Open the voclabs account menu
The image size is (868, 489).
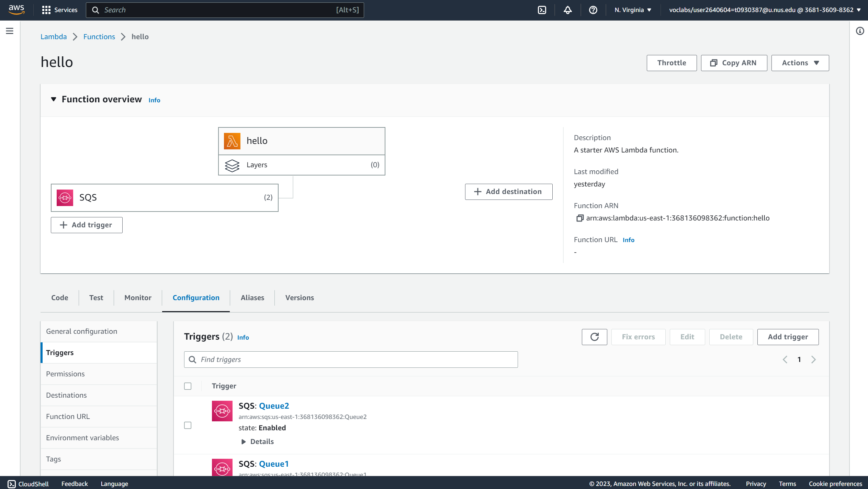coord(765,10)
